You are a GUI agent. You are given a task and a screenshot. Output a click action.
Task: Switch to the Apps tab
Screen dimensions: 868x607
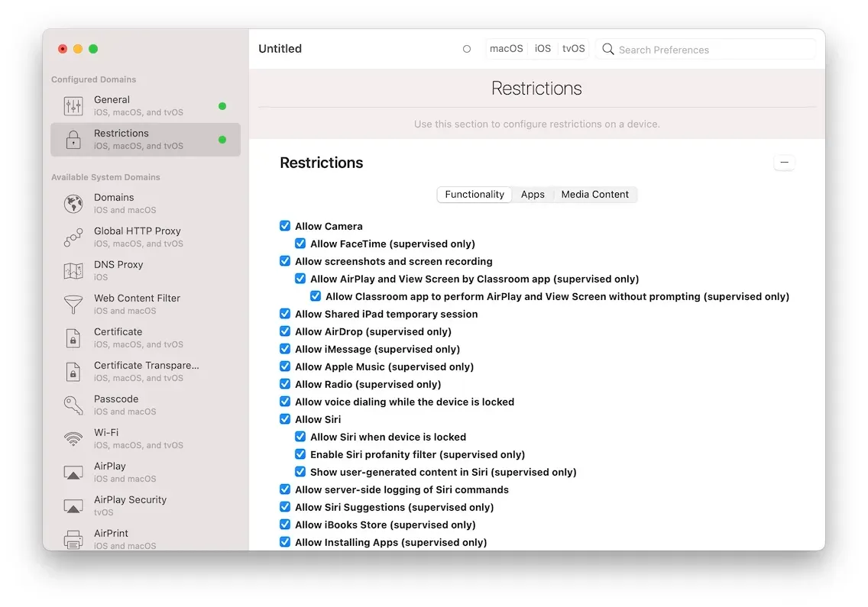533,194
